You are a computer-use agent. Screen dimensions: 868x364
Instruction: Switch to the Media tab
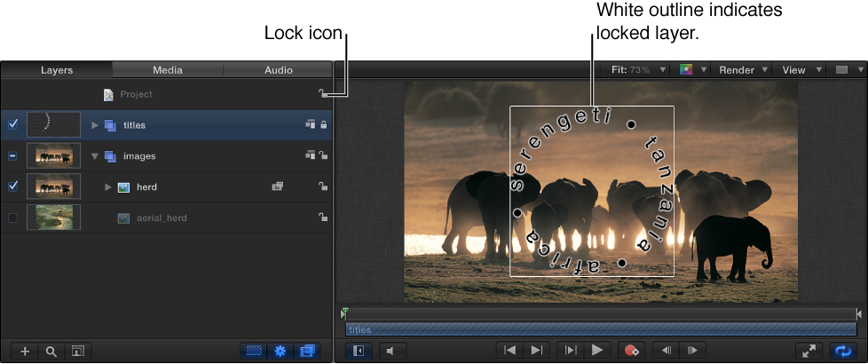coord(168,70)
